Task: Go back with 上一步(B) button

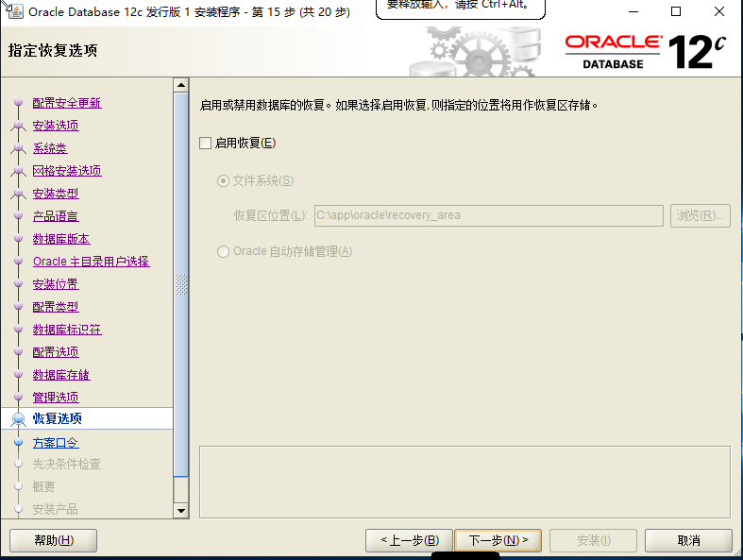Action: coord(410,540)
